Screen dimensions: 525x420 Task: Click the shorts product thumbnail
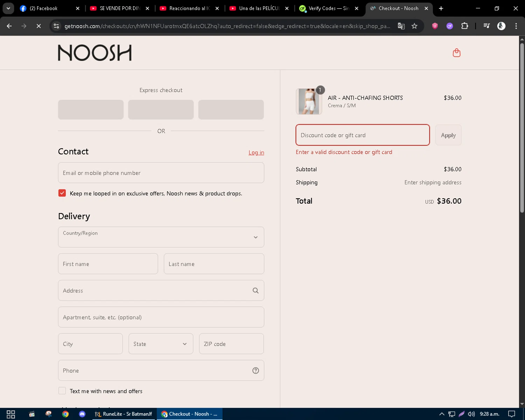[309, 101]
